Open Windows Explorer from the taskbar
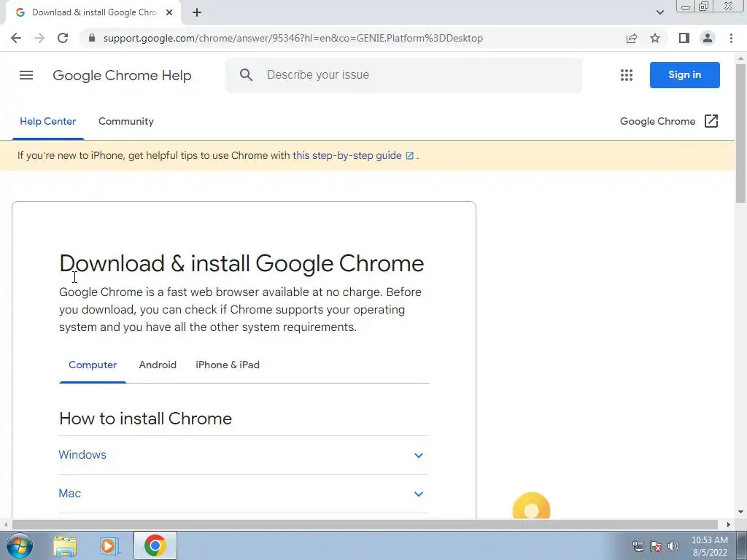747x560 pixels. (x=65, y=546)
